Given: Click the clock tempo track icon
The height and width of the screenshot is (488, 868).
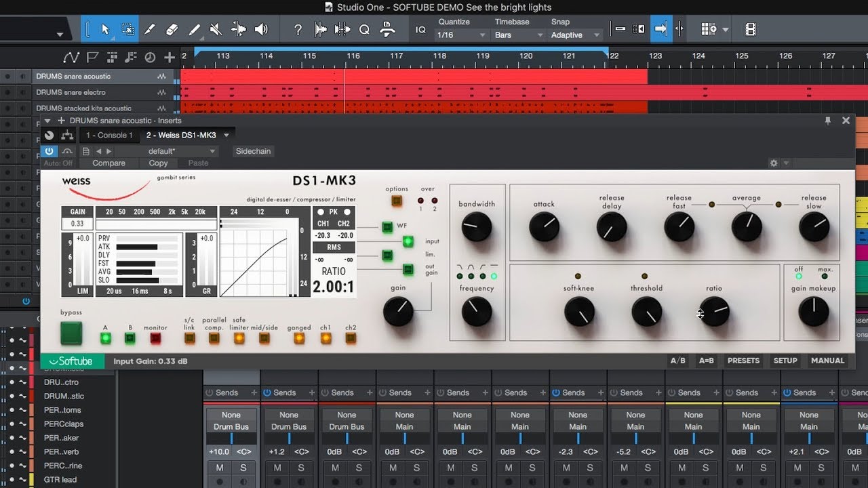Looking at the screenshot, I should pos(151,58).
